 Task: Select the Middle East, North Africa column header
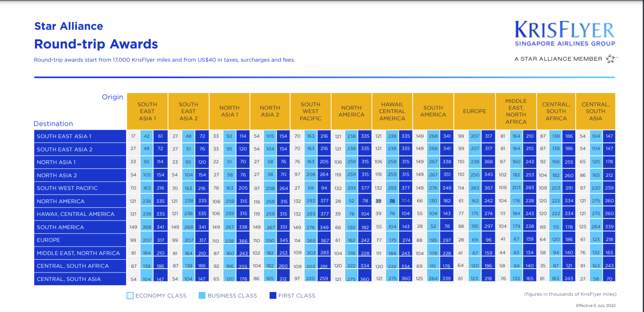pos(516,111)
